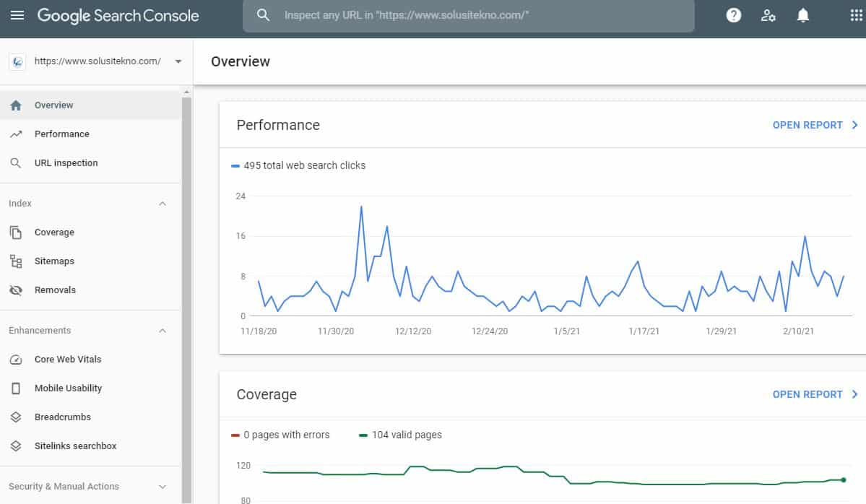Click the sidebar vertical scrollbar

click(x=186, y=300)
